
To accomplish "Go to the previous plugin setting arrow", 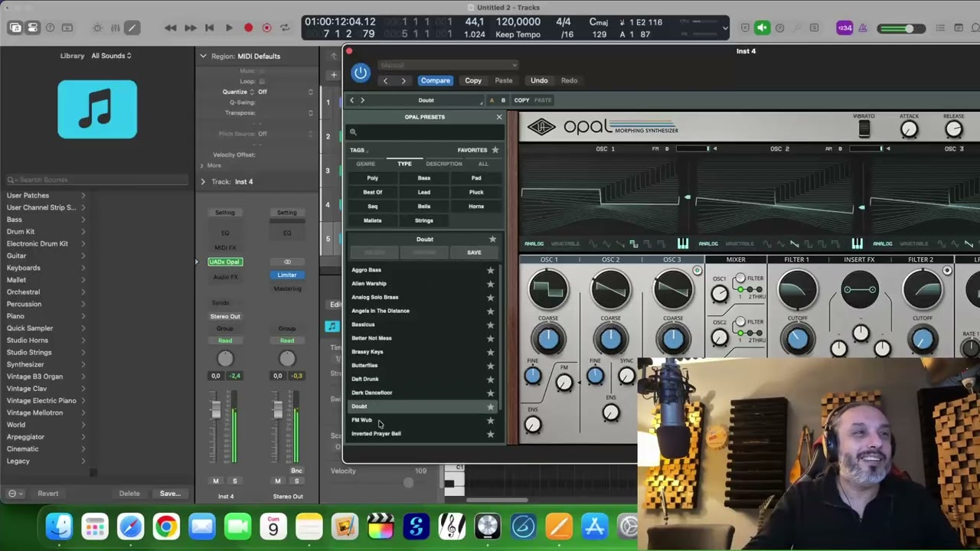I will (x=385, y=80).
